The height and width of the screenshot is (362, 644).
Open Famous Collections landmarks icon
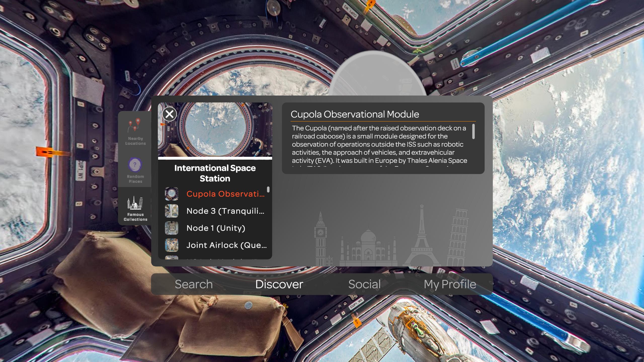coord(135,203)
